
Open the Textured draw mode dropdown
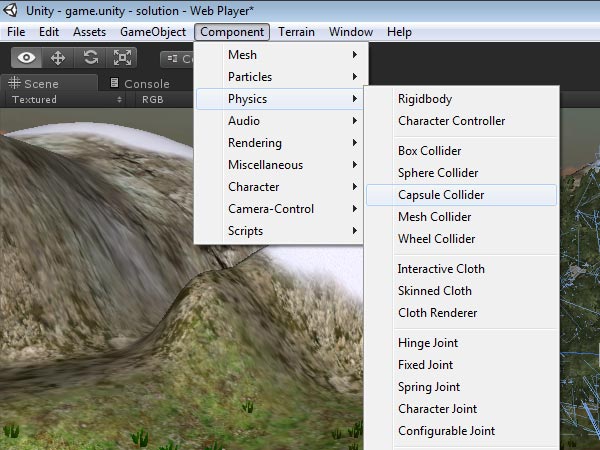pos(67,99)
